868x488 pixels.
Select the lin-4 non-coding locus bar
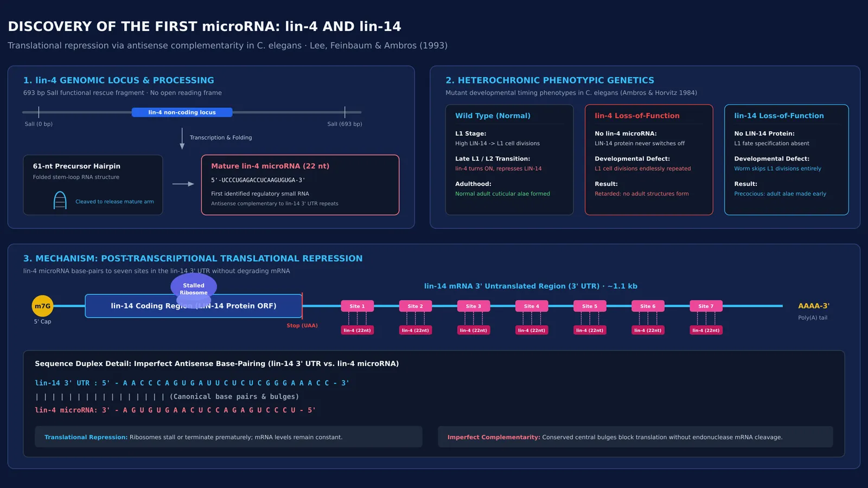pos(182,112)
